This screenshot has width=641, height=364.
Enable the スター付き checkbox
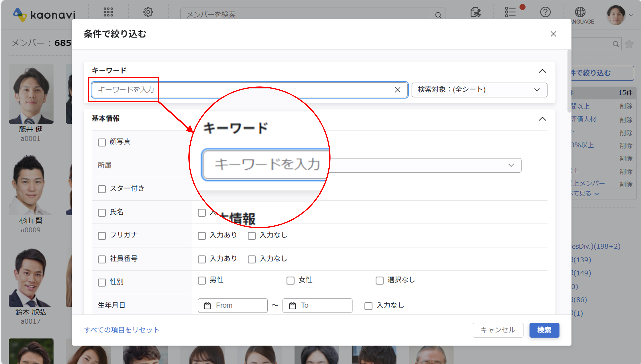[102, 189]
